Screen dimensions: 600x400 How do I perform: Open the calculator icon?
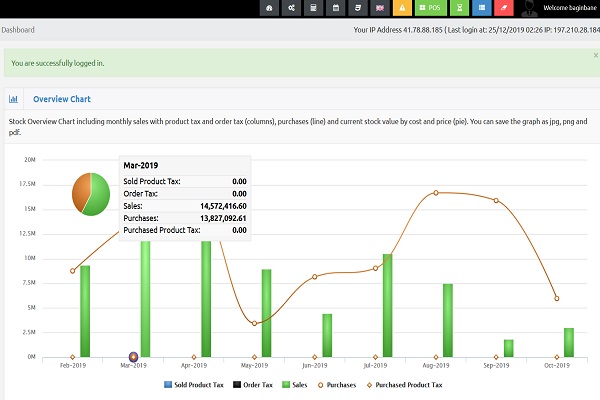coord(313,8)
